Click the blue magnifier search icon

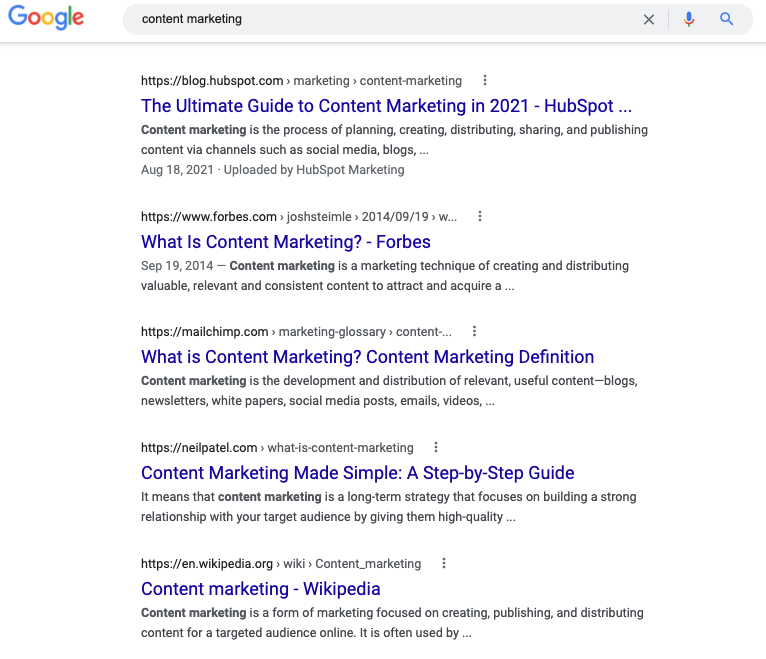[x=726, y=19]
